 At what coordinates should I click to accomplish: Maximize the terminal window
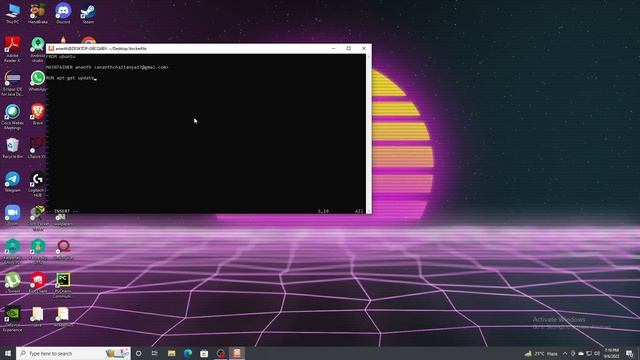(x=349, y=48)
